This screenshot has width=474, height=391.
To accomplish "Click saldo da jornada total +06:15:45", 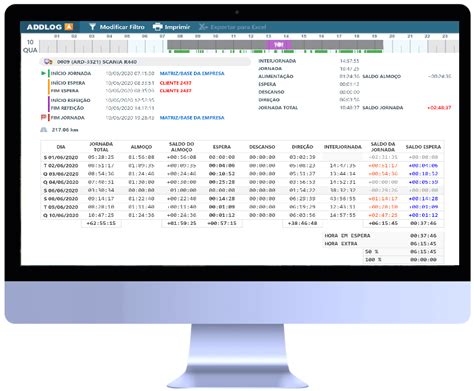I will coord(383,223).
